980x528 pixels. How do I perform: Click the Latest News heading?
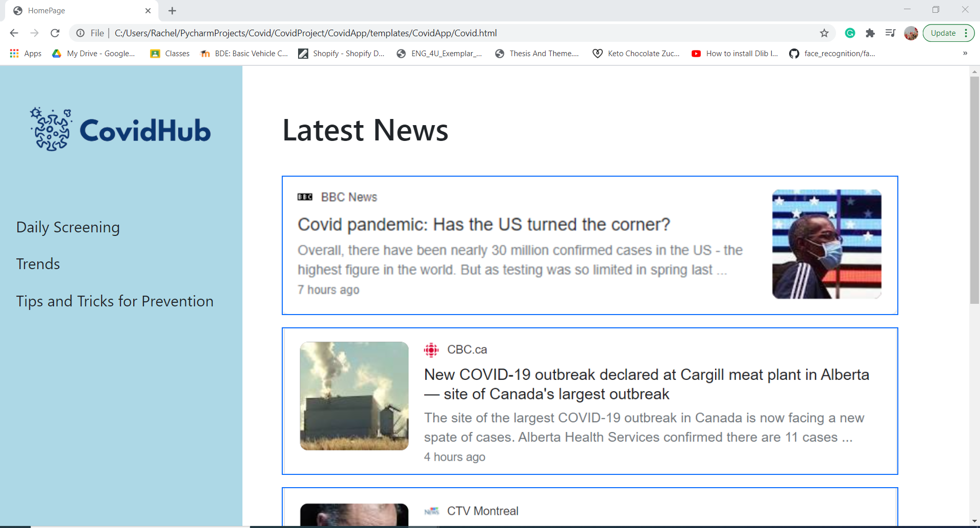pyautogui.click(x=365, y=130)
